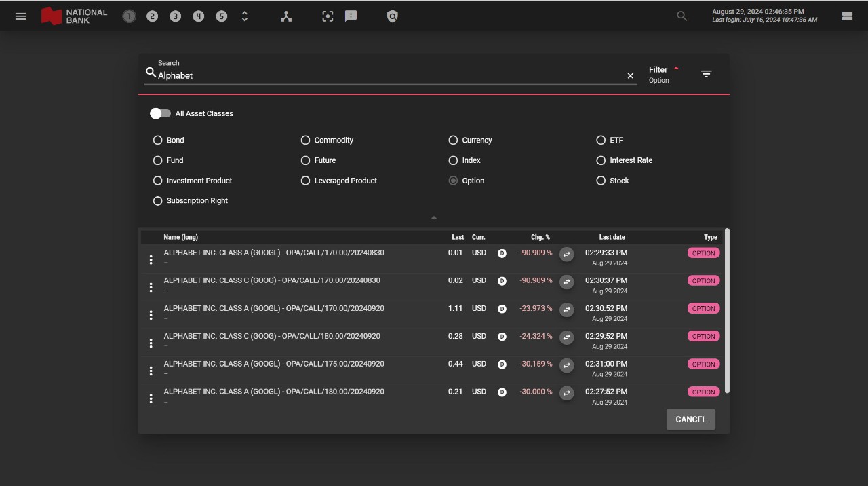Click the National Bank logo
Image resolution: width=868 pixels, height=486 pixels.
[x=74, y=16]
